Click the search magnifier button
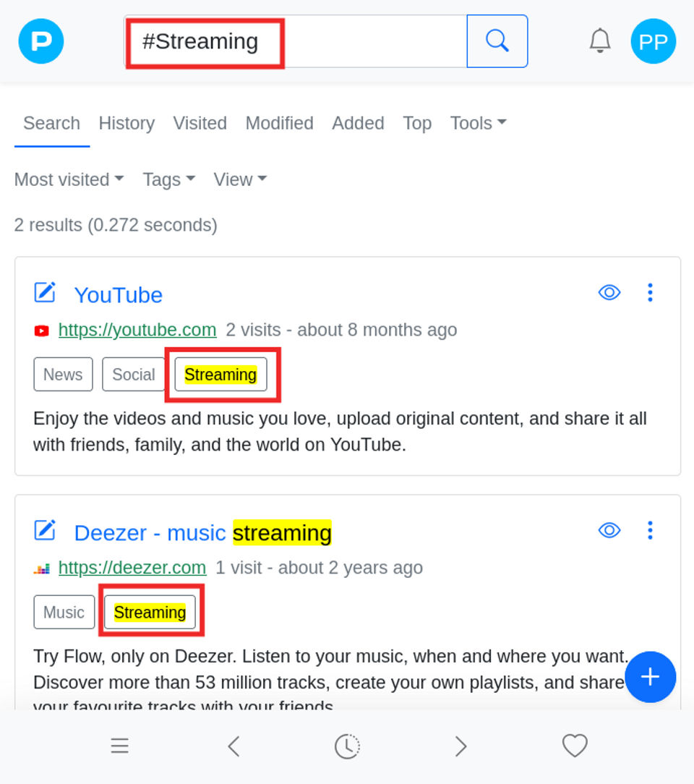 click(497, 41)
